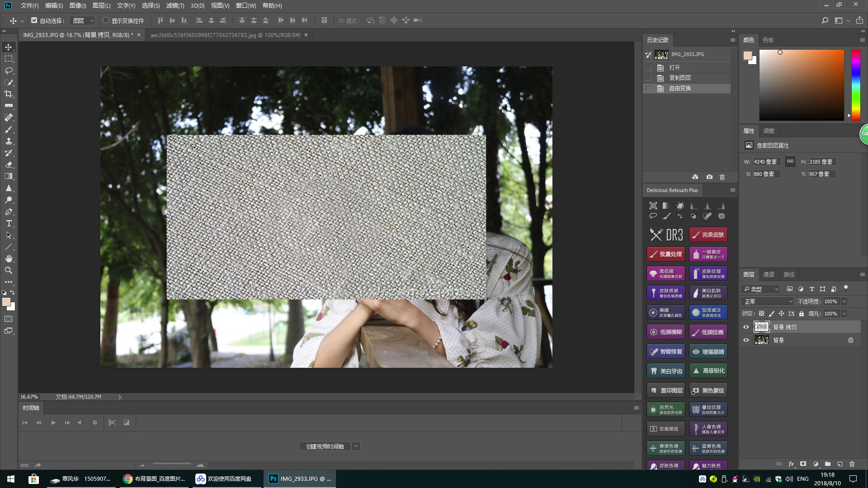Click the split-at-playhead scissors in timeline
The height and width of the screenshot is (488, 868).
(x=112, y=422)
